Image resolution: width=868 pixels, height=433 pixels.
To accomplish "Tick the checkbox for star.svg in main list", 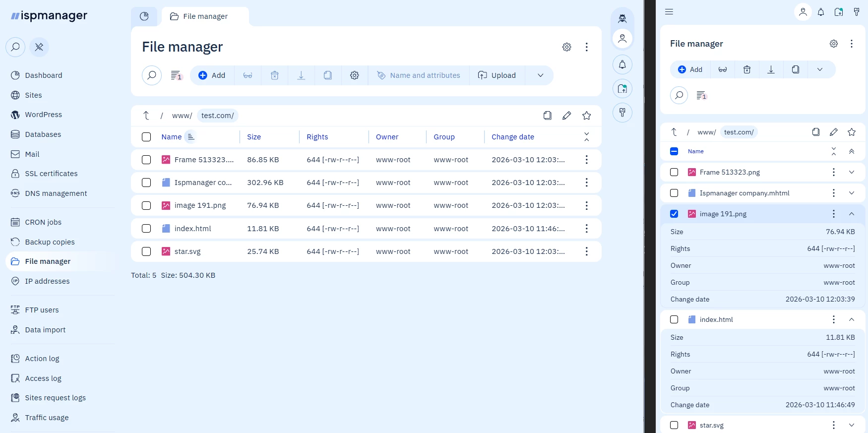I will (x=146, y=251).
